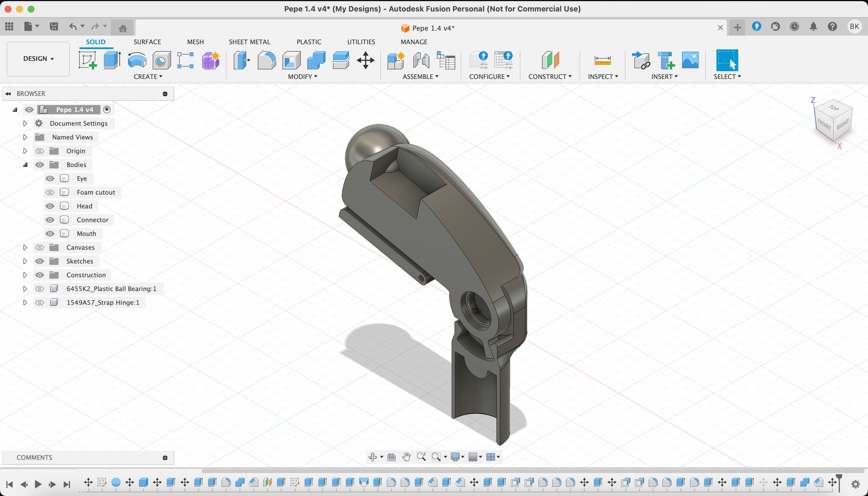Select the Measure tool
Image resolution: width=868 pixels, height=496 pixels.
602,60
